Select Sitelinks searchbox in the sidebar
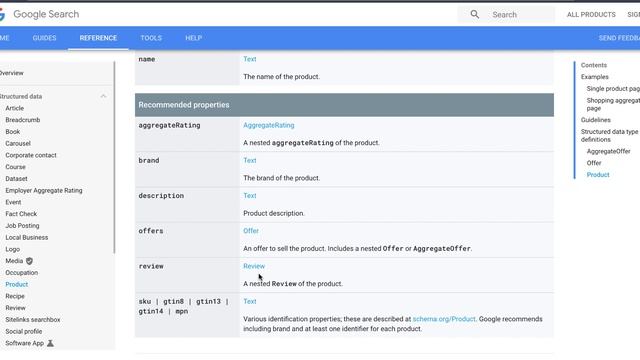The width and height of the screenshot is (640, 360). 33,320
